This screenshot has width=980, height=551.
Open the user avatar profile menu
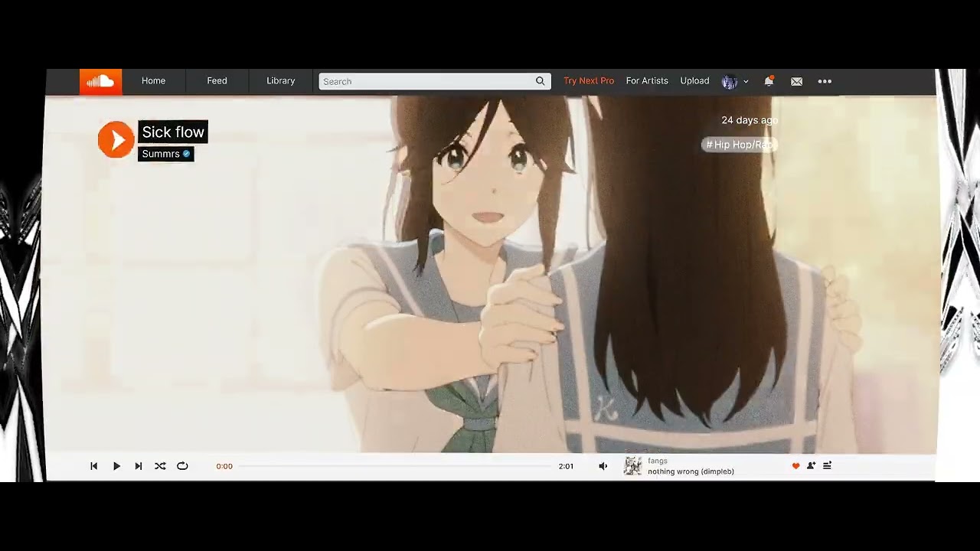click(730, 81)
